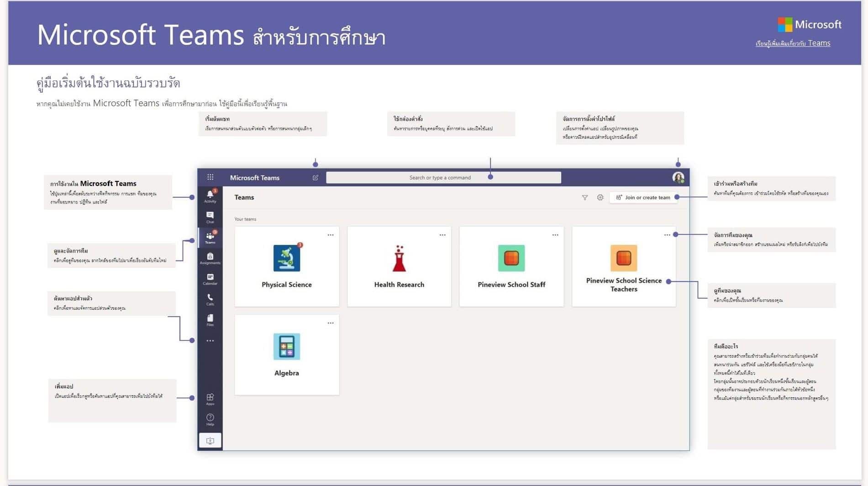Open Calls in the left rail
This screenshot has width=868, height=486.
pyautogui.click(x=210, y=300)
